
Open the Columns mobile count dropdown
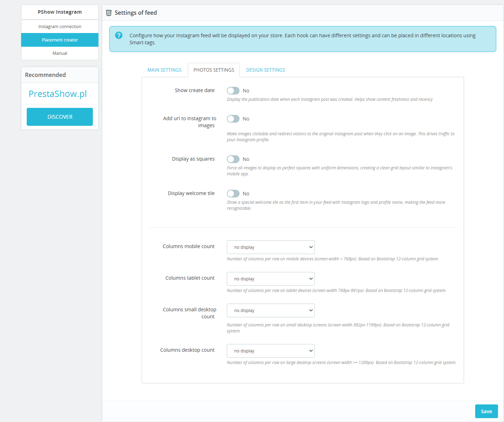coord(270,247)
